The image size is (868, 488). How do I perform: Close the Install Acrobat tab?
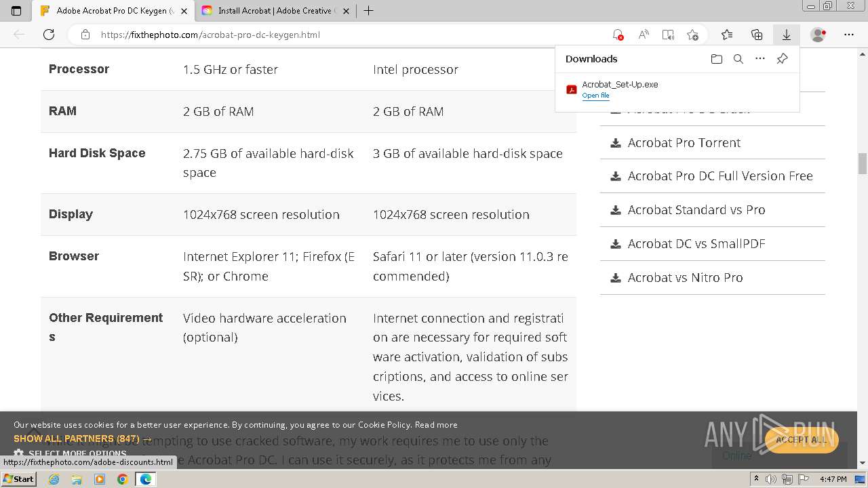pos(346,11)
